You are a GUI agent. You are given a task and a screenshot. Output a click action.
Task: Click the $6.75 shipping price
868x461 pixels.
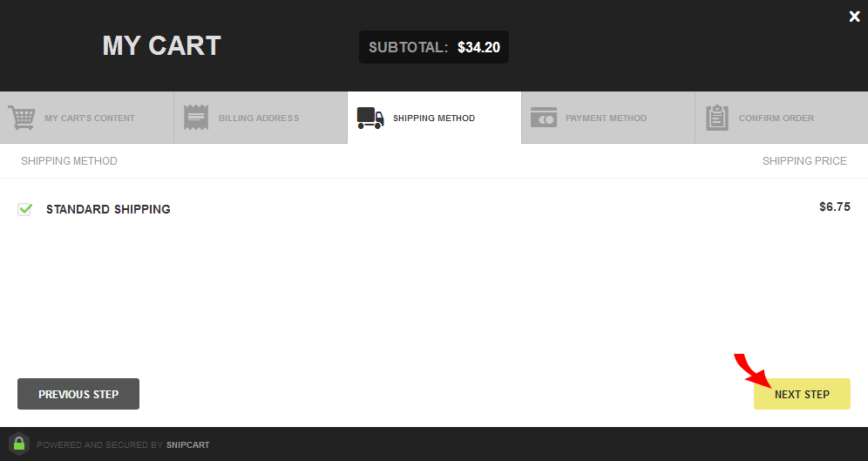click(x=835, y=207)
